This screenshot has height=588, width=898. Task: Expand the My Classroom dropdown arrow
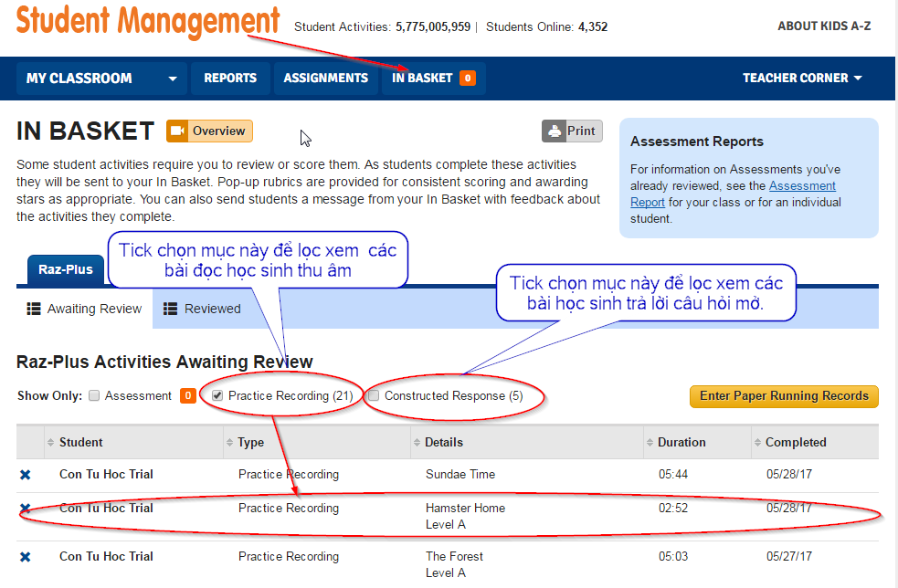click(x=173, y=79)
